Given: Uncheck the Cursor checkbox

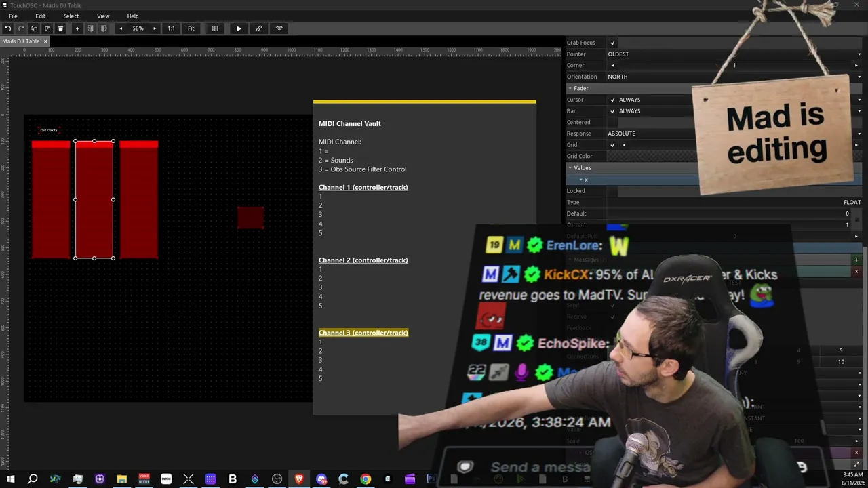Looking at the screenshot, I should (x=612, y=100).
